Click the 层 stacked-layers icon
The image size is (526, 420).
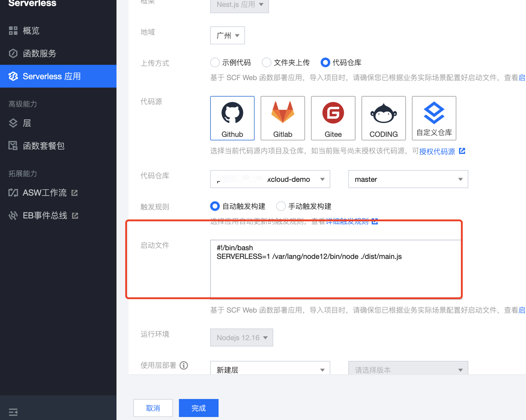click(x=13, y=123)
